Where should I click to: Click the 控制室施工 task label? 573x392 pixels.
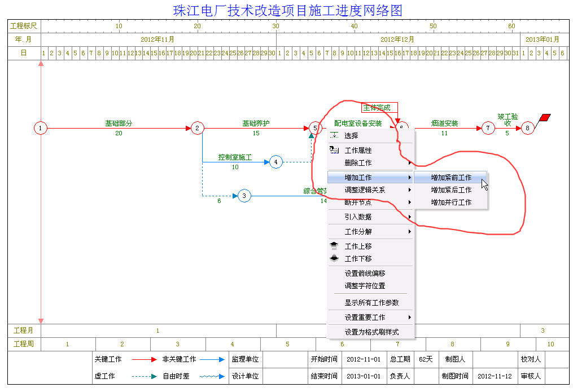(235, 157)
